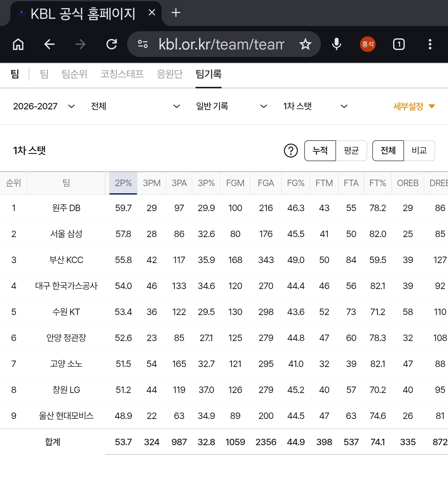Viewport: 448px width, 487px height.
Task: Open the site info icon in the address bar
Action: [143, 45]
